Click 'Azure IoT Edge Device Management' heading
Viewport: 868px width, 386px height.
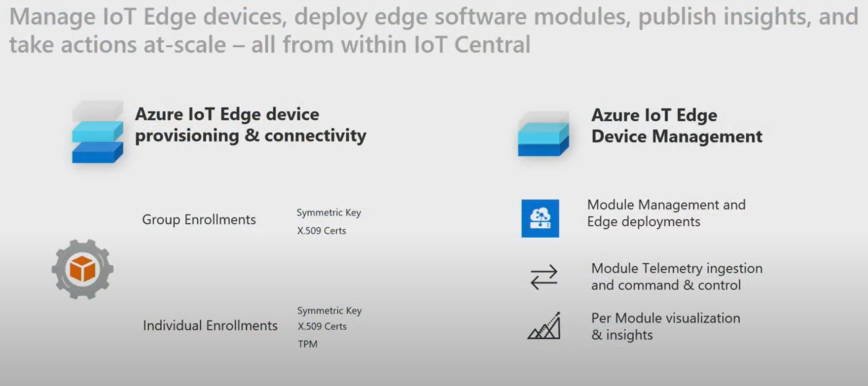tap(677, 126)
